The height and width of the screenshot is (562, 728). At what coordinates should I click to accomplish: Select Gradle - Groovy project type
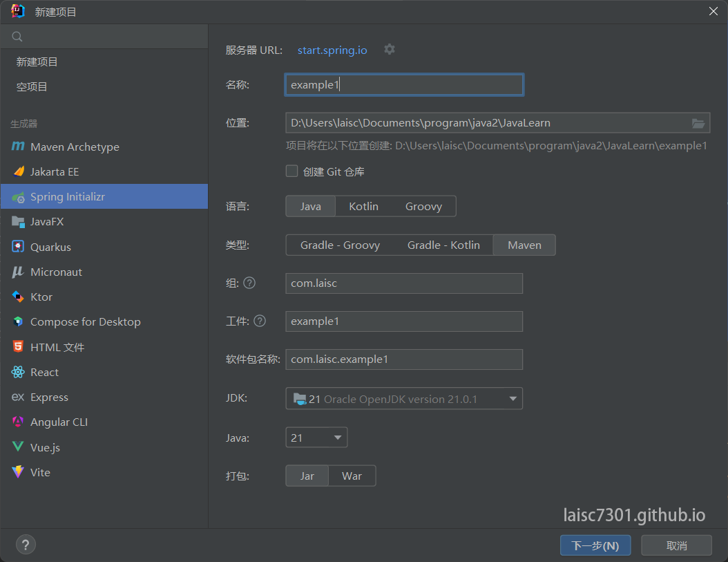click(340, 245)
